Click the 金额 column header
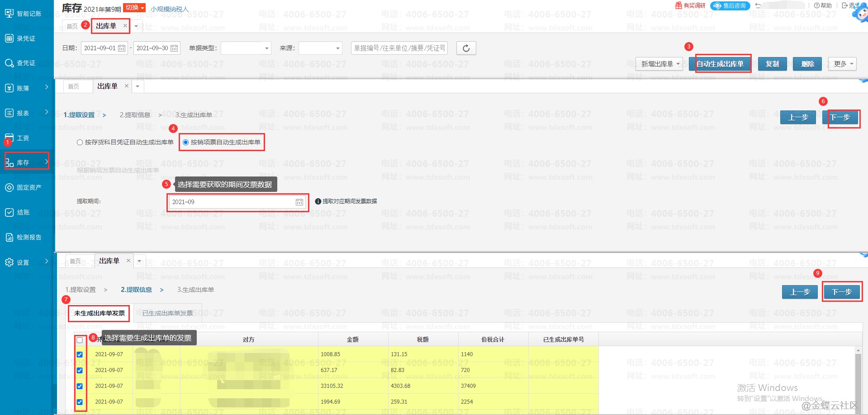868x415 pixels. [353, 339]
